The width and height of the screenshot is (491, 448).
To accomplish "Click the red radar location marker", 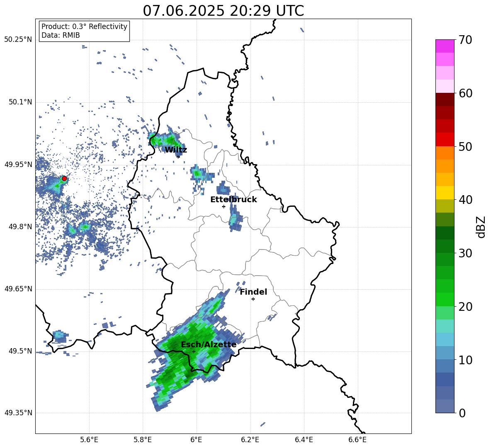I will pos(64,179).
